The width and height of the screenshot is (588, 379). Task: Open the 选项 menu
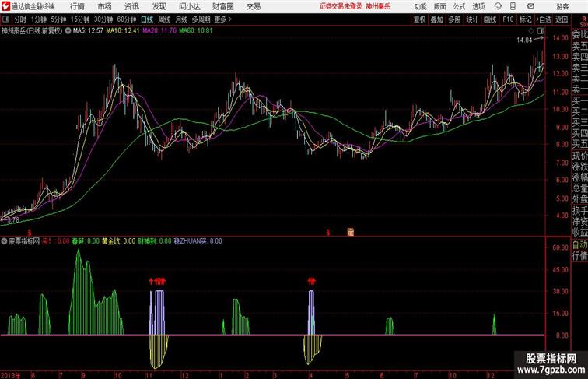click(x=478, y=6)
